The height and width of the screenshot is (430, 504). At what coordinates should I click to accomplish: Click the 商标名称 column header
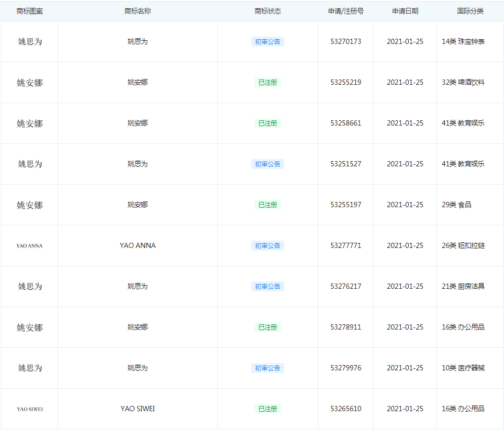138,12
